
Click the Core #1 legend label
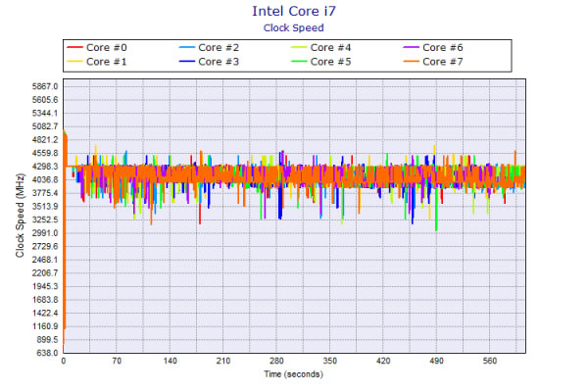[107, 62]
